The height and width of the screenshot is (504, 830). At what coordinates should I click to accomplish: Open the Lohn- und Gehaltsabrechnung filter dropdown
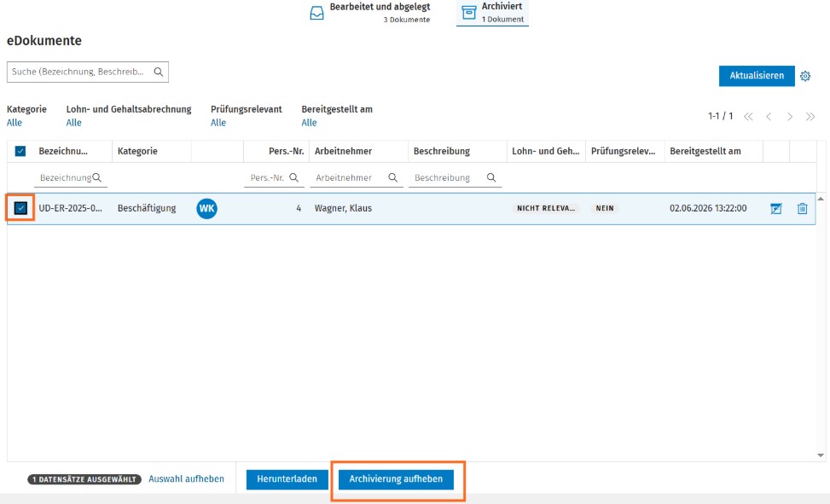pos(73,123)
